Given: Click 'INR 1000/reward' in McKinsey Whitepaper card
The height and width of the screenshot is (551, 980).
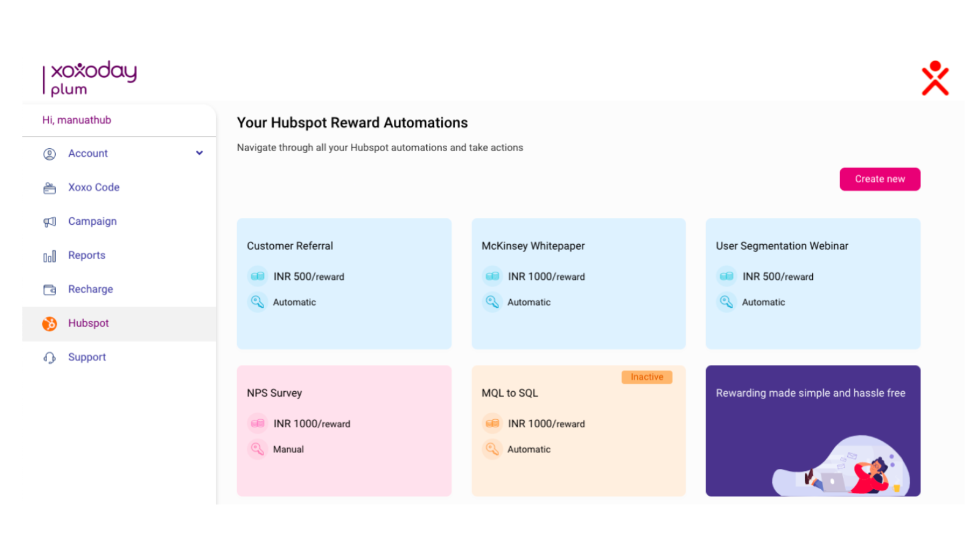Looking at the screenshot, I should pos(546,277).
